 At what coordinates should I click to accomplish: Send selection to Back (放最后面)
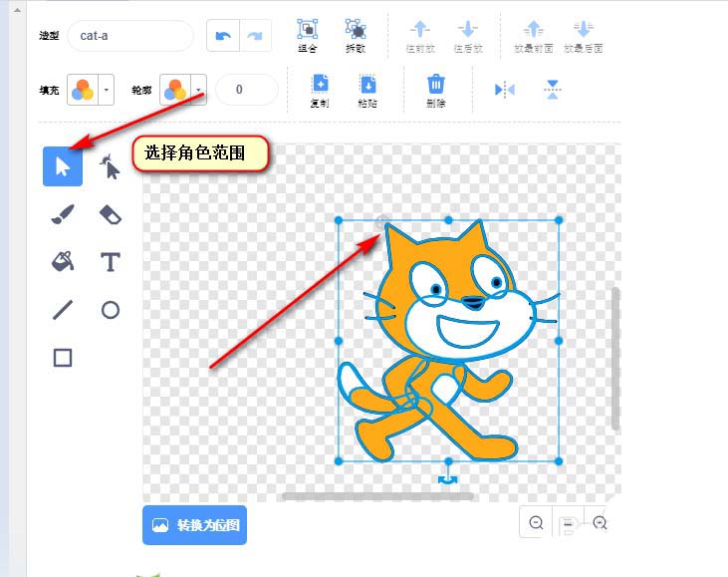pos(584,36)
